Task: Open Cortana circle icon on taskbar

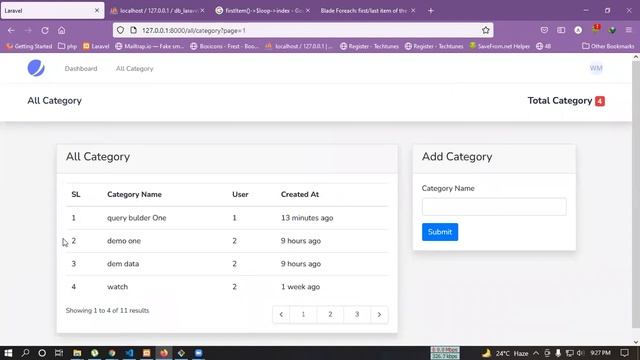Action: [42, 353]
